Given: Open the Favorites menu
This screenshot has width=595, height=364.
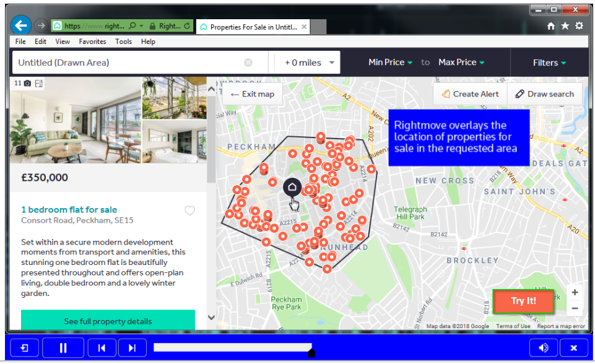Looking at the screenshot, I should click(x=92, y=41).
